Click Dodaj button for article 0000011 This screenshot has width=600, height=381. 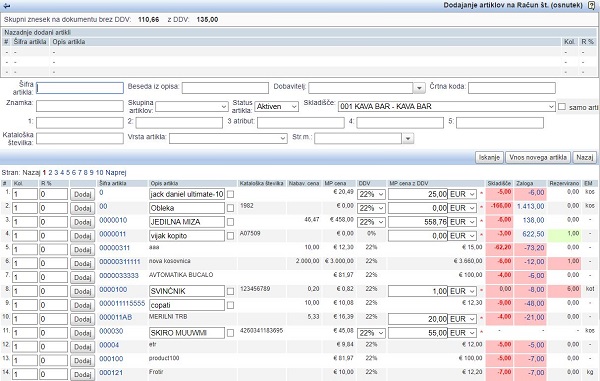coord(82,236)
